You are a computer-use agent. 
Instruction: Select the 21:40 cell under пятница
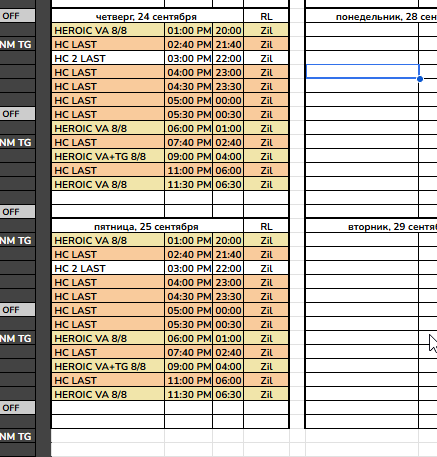(228, 254)
